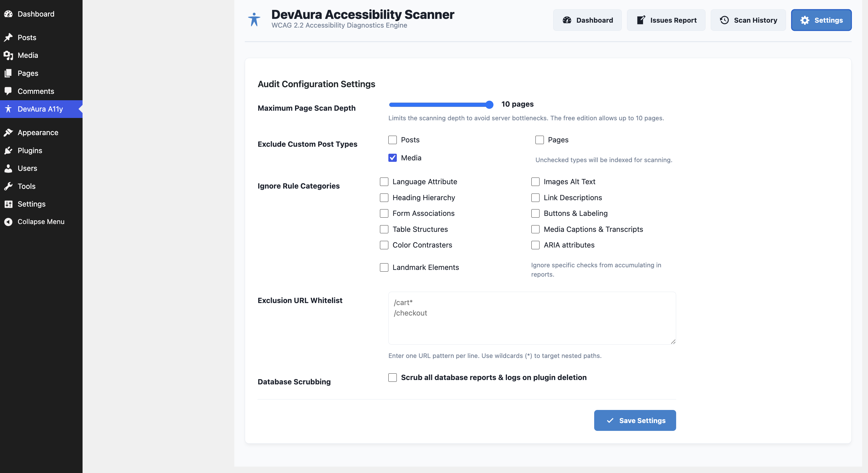Screen dimensions: 868x473
Task: Open Tools in the sidebar menu
Action: [x=41, y=186]
